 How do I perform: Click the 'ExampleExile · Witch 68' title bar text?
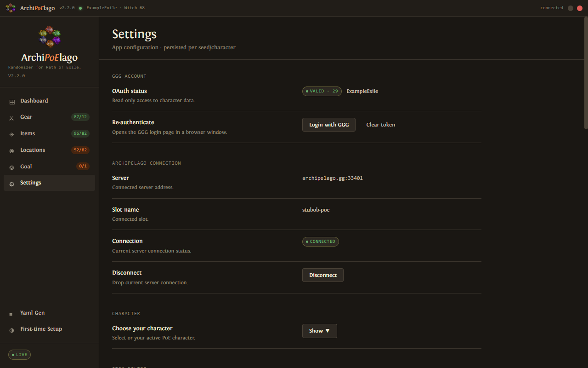click(x=115, y=8)
